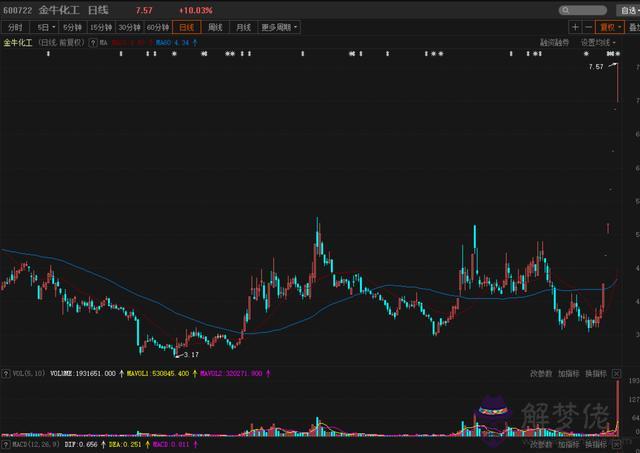Open the 复权 dropdown
The width and height of the screenshot is (640, 453).
click(608, 27)
